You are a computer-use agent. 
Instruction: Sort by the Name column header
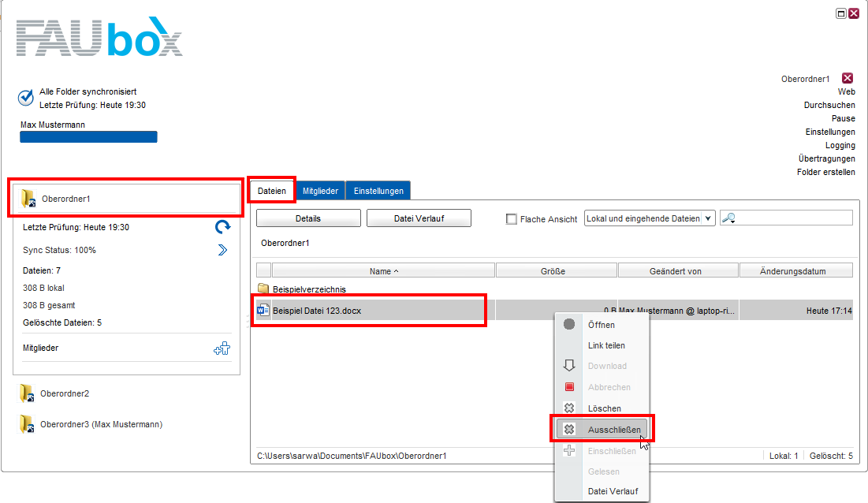point(384,270)
